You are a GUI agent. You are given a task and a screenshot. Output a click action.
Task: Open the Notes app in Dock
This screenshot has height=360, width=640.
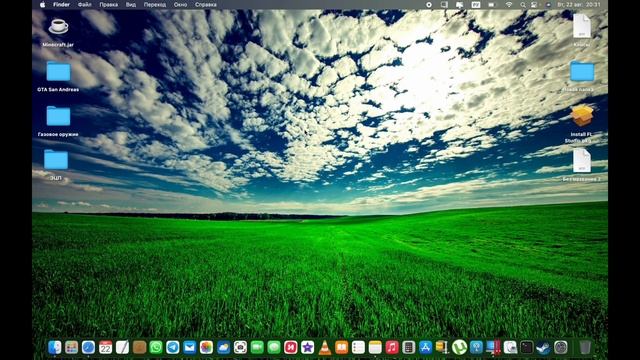tap(375, 347)
